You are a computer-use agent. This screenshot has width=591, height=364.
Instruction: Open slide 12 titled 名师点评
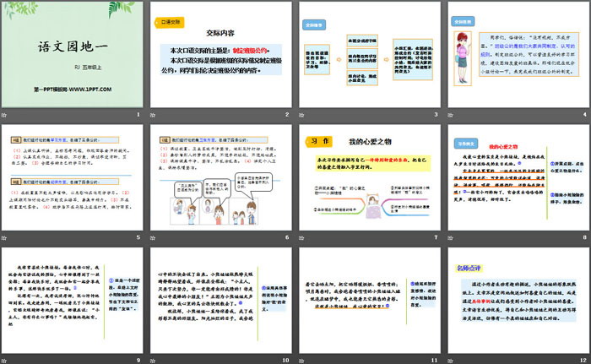518,301
